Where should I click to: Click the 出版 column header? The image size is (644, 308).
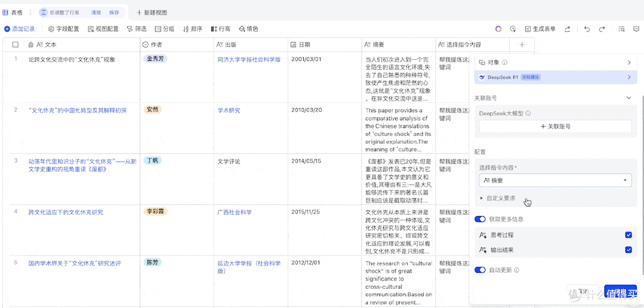click(x=251, y=44)
